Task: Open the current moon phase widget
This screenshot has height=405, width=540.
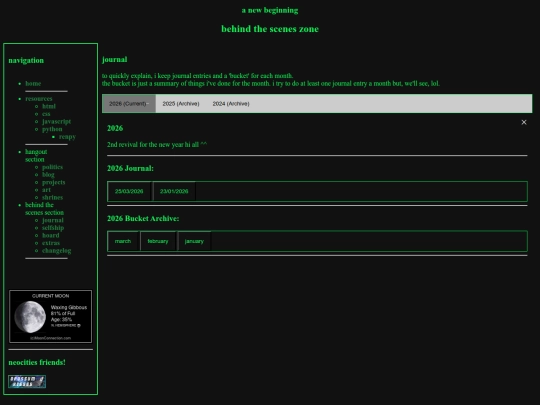Action: point(51,316)
